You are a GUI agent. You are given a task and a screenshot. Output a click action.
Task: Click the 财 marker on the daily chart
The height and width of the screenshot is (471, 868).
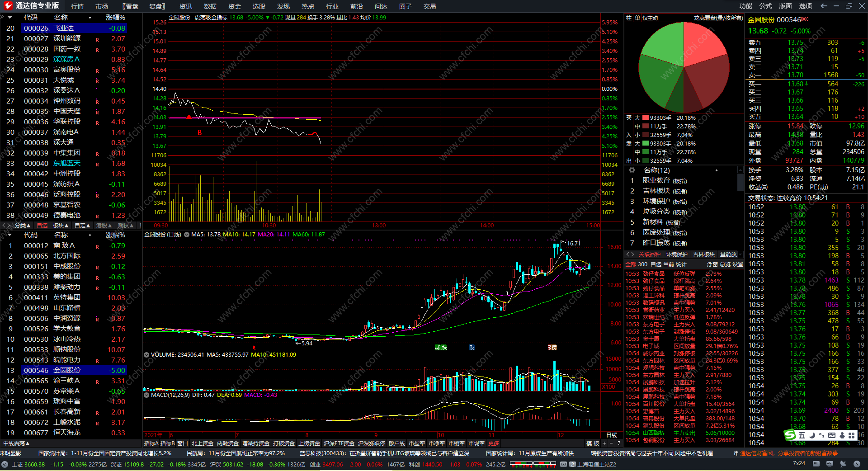pos(472,347)
